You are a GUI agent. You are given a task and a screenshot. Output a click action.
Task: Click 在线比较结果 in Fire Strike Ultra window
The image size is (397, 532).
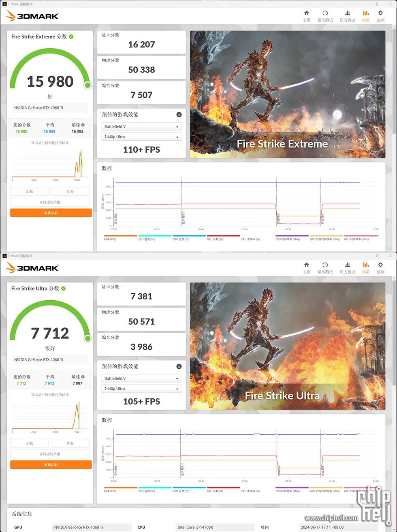tap(50, 454)
